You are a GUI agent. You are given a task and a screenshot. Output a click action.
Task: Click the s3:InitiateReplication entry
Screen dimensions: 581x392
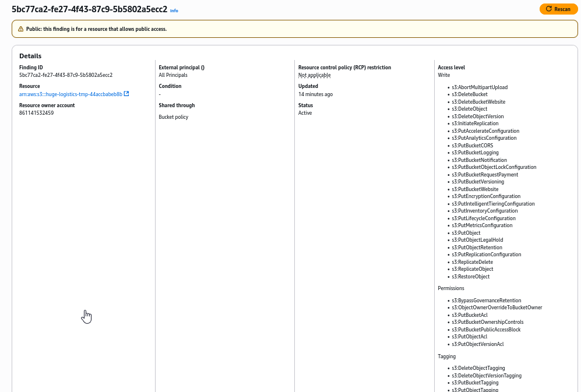click(475, 123)
